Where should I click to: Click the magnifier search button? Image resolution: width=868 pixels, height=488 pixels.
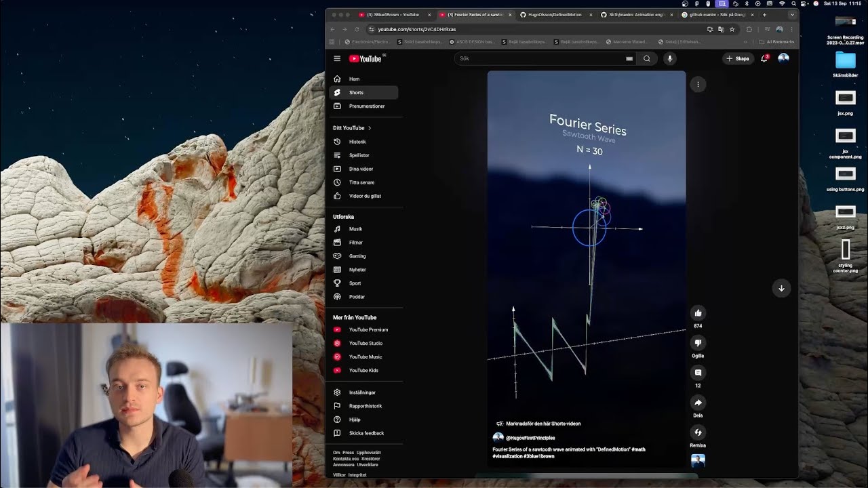coord(647,58)
